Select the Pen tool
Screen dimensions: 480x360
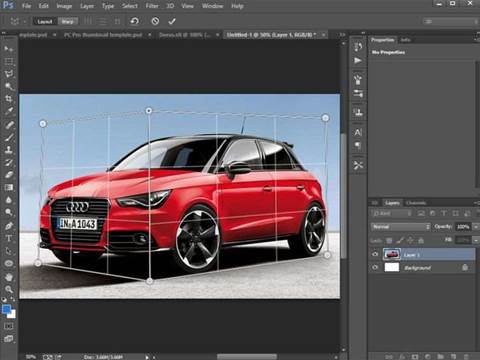[8, 226]
